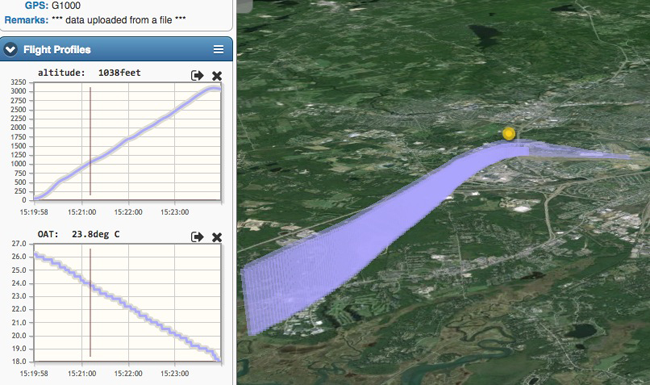The image size is (650, 385).
Task: Select the red time cursor in OAT chart
Action: coord(90,303)
